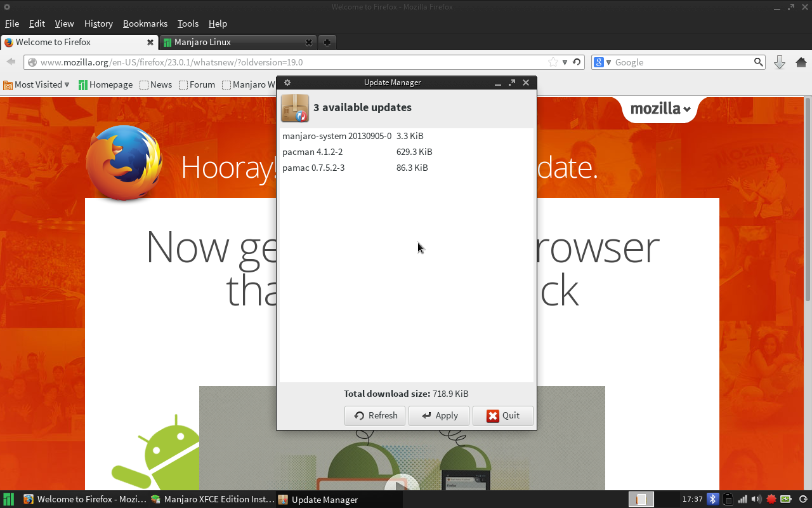Open the Manjaro start menu icon

[x=9, y=500]
